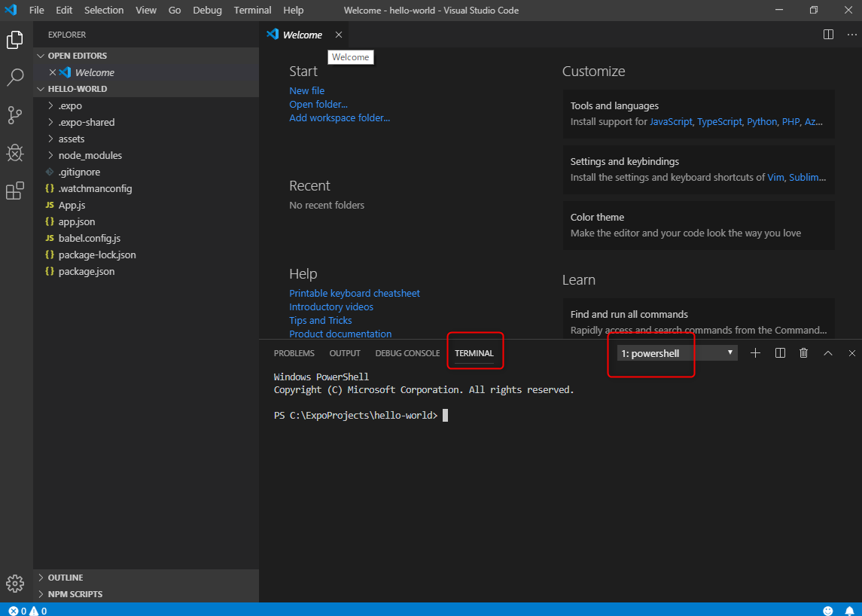Open notifications bell in status bar
This screenshot has height=616, width=862.
pos(849,611)
